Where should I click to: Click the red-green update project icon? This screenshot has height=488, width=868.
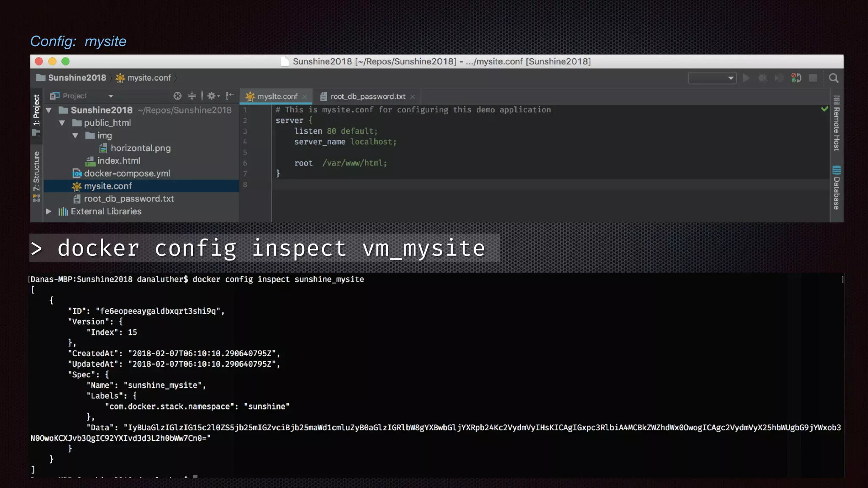point(796,78)
